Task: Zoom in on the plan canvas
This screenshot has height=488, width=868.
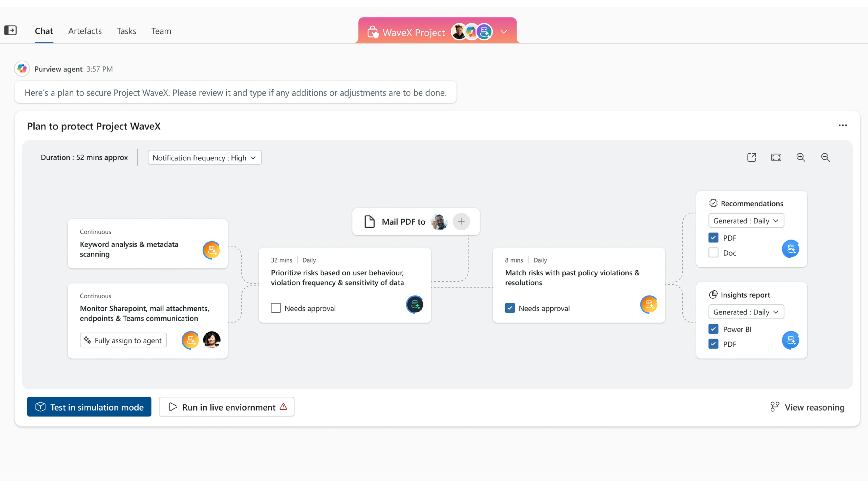Action: 801,157
